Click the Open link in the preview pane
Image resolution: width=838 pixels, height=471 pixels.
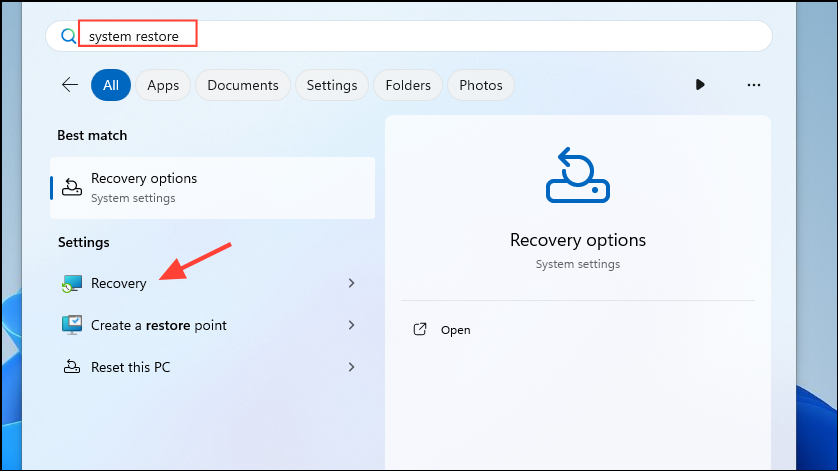point(455,330)
